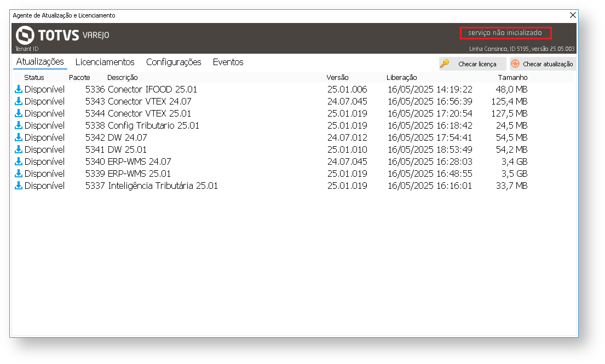
Task: Click download icon for Conector VTEX 25.01
Action: (19, 113)
